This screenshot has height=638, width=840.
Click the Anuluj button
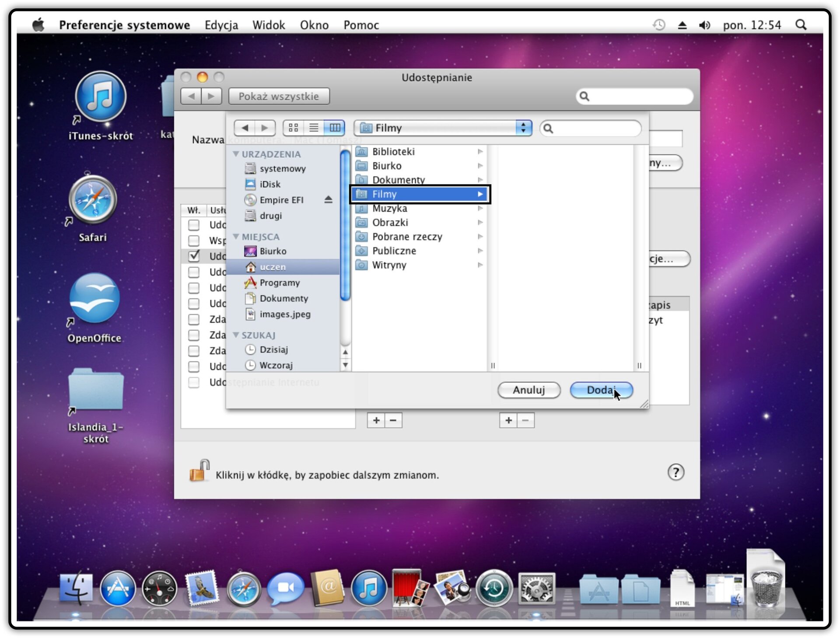529,390
